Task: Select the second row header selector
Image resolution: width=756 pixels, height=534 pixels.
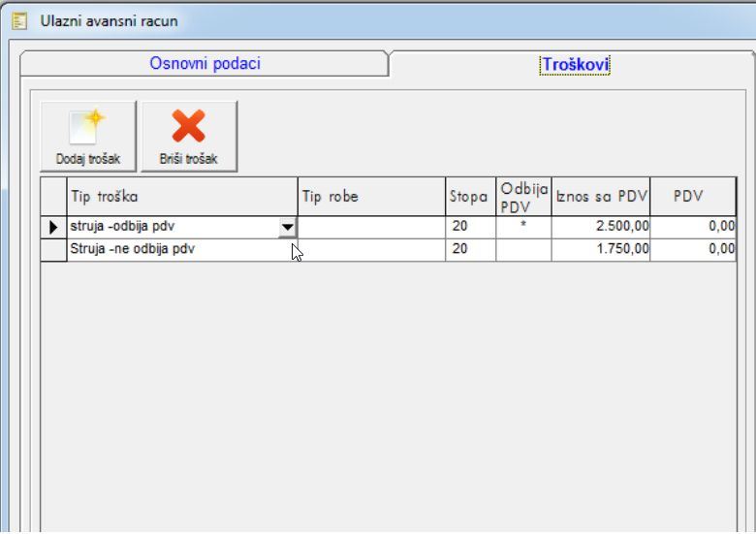Action: coord(53,250)
